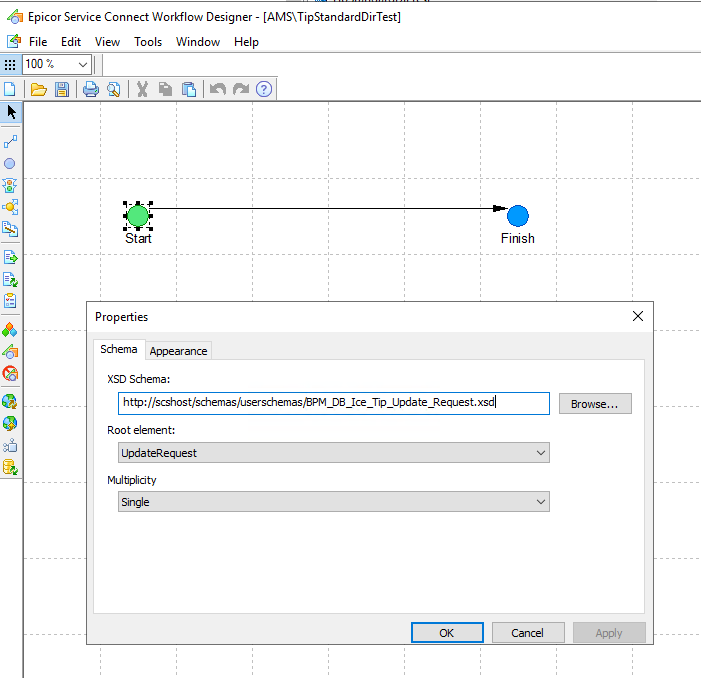Viewport: 701px width, 678px height.
Task: Select the red prohibited workflow tool
Action: point(10,374)
